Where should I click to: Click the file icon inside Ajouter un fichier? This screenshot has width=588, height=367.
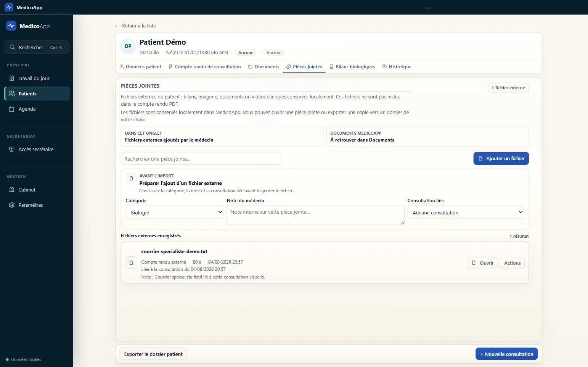click(480, 158)
